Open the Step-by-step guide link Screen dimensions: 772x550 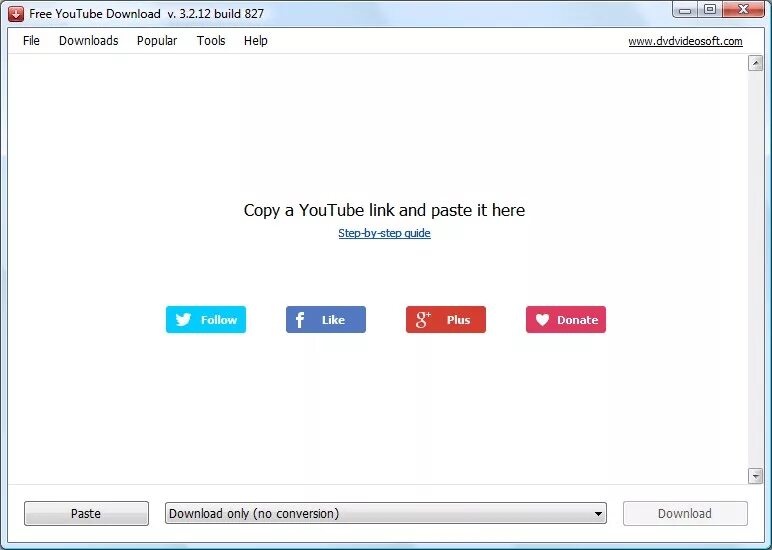[385, 233]
